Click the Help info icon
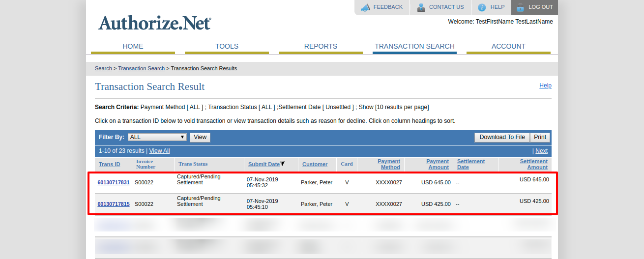Screen dimensions: 644x259 pyautogui.click(x=482, y=7)
